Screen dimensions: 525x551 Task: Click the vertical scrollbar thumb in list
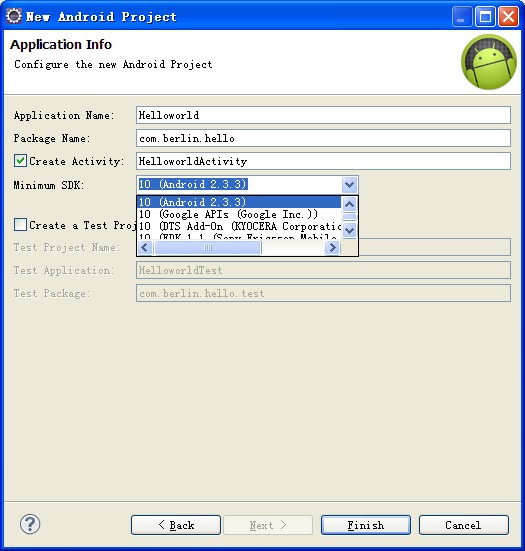[349, 217]
